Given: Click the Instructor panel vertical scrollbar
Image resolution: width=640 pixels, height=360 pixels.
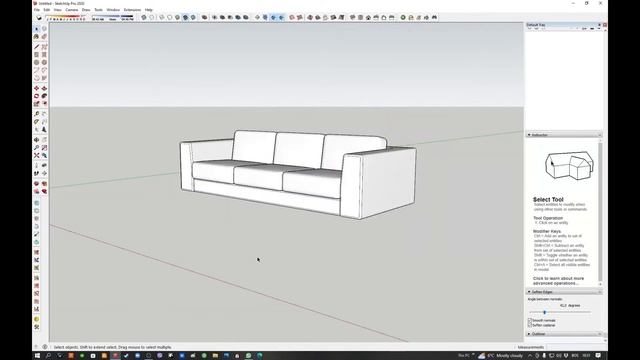Looking at the screenshot, I should click(x=600, y=211).
